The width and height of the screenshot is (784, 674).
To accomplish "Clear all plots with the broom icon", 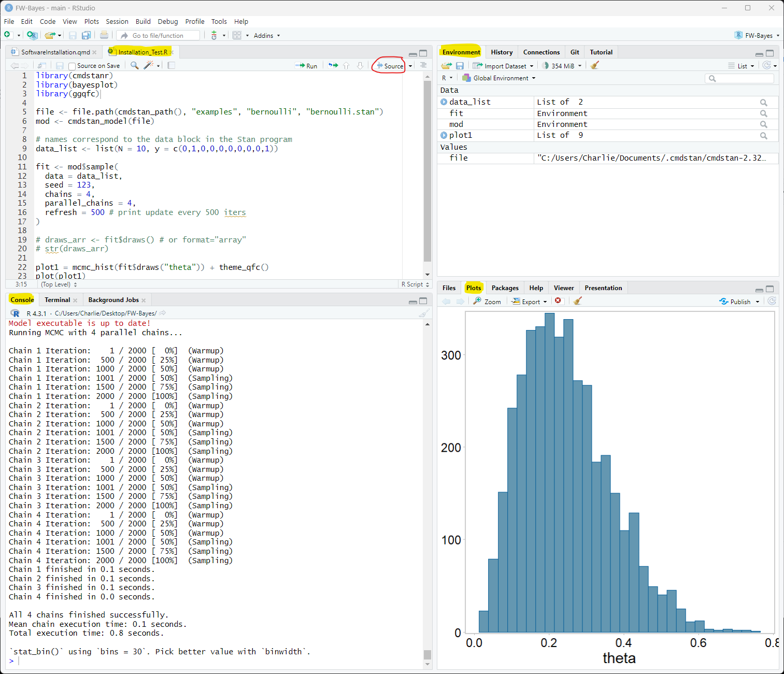I will pyautogui.click(x=578, y=301).
